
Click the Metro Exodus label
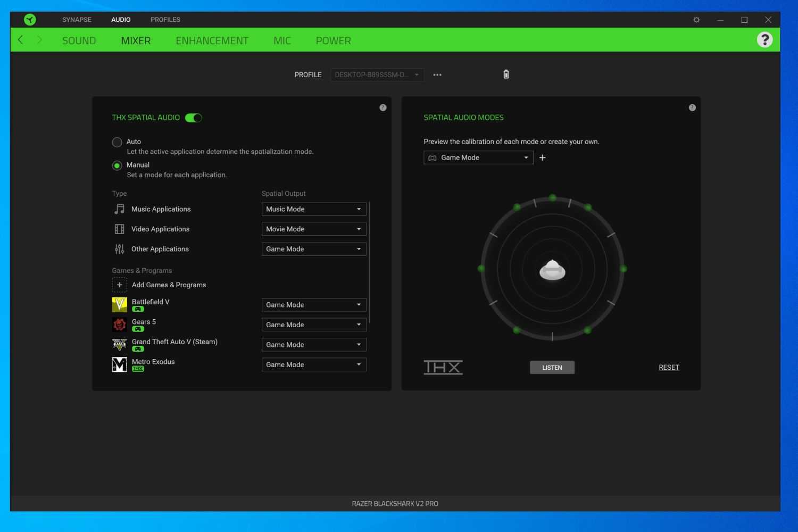[153, 362]
